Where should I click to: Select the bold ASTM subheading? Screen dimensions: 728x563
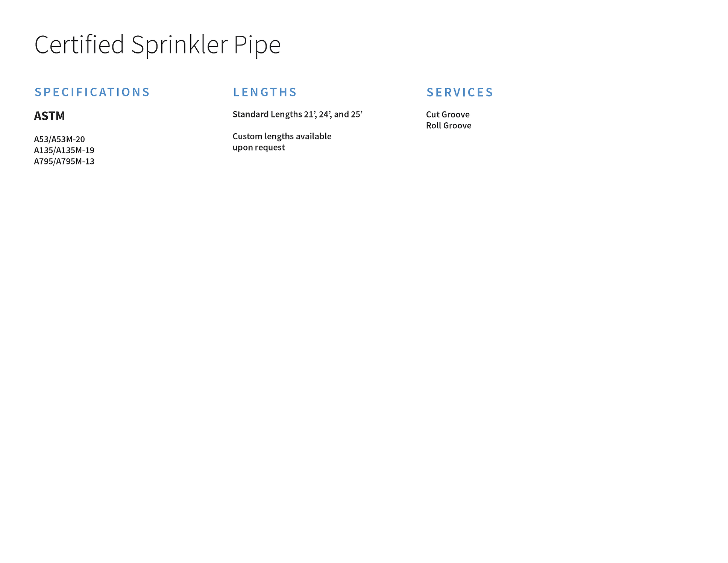click(49, 116)
